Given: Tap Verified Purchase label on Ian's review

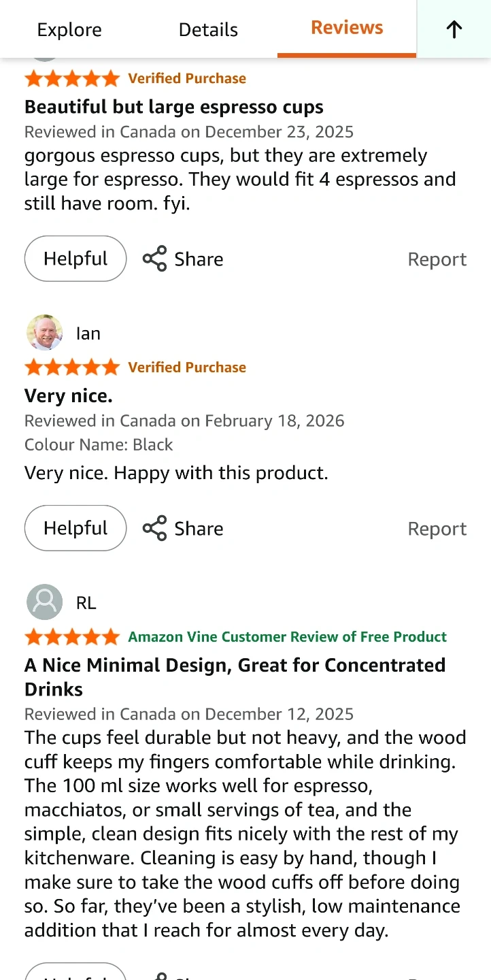Looking at the screenshot, I should pyautogui.click(x=187, y=367).
